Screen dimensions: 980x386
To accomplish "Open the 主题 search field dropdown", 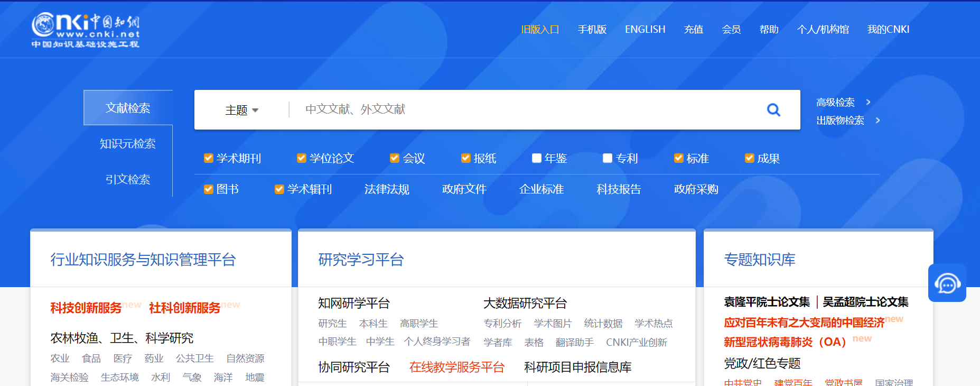I will (x=241, y=110).
